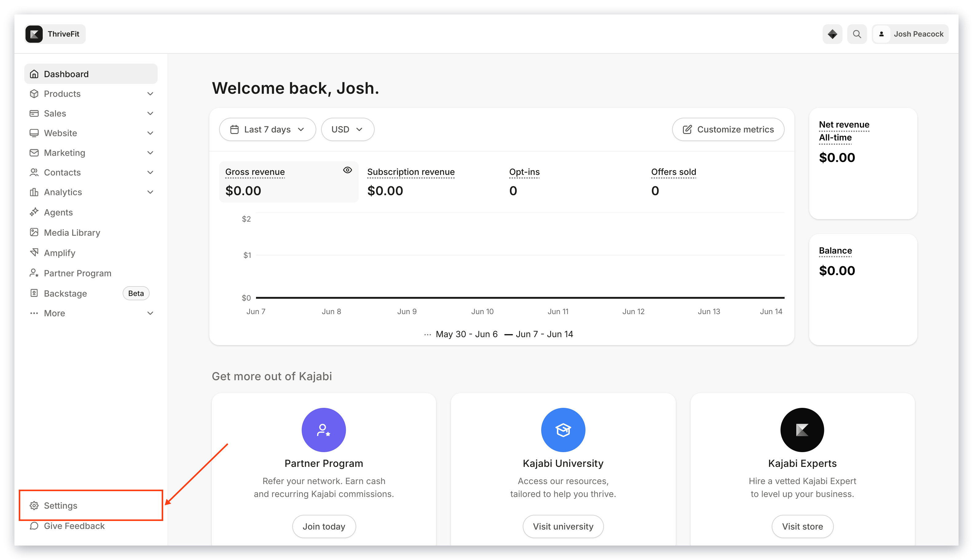Open the diamond upgrade icon in header

832,34
